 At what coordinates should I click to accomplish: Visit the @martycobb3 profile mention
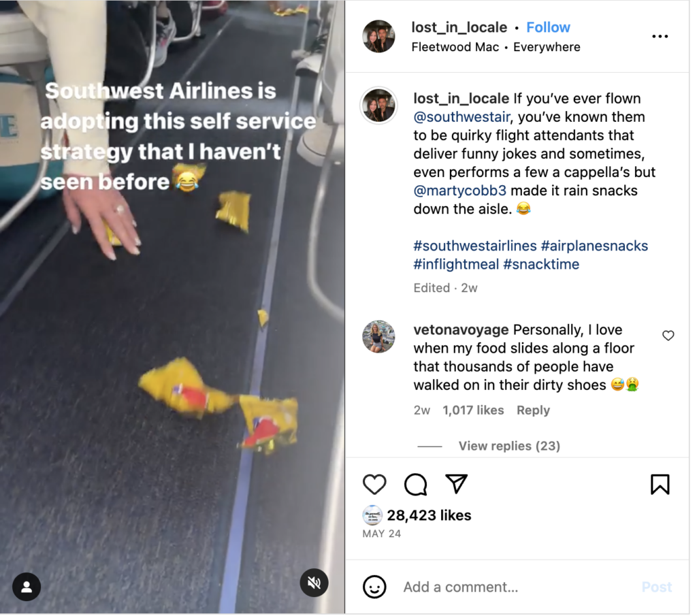pos(459,191)
